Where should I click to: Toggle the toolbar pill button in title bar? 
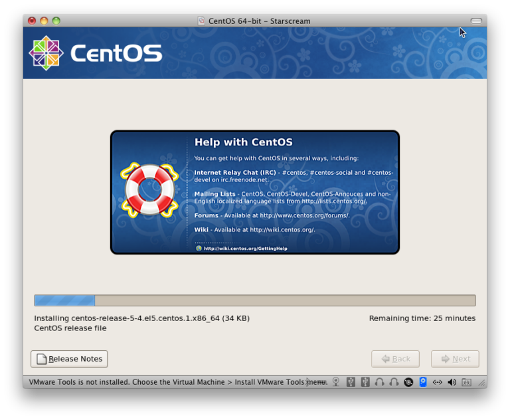click(475, 21)
